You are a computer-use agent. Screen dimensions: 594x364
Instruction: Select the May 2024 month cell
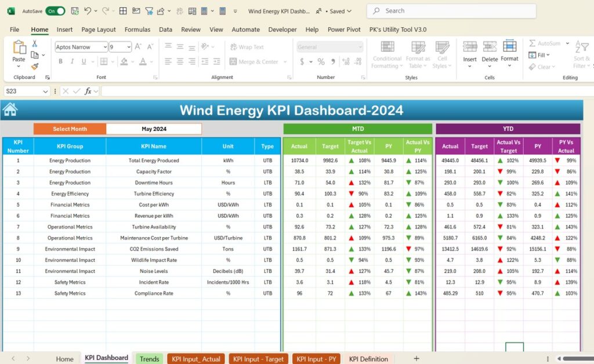point(154,129)
